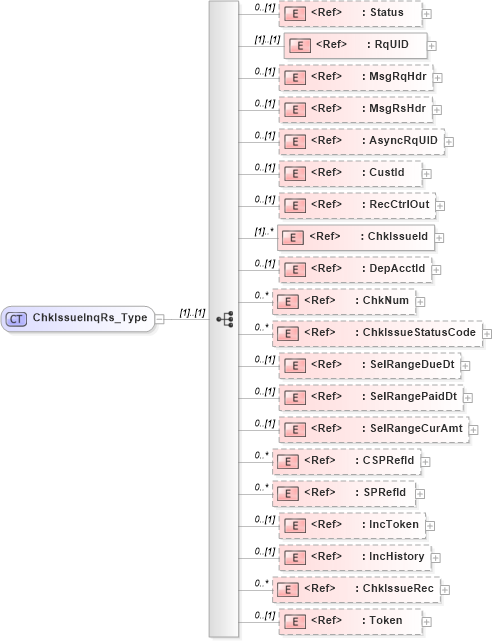Expand the Token element

(427, 622)
